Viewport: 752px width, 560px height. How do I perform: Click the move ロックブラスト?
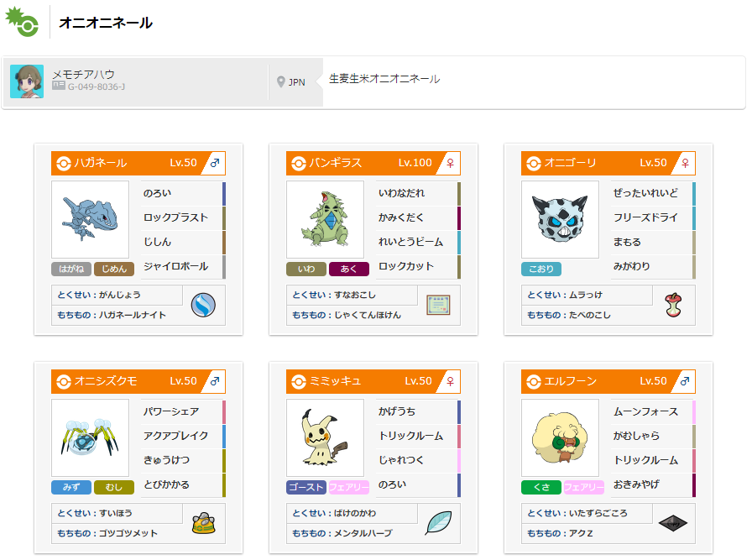click(175, 217)
